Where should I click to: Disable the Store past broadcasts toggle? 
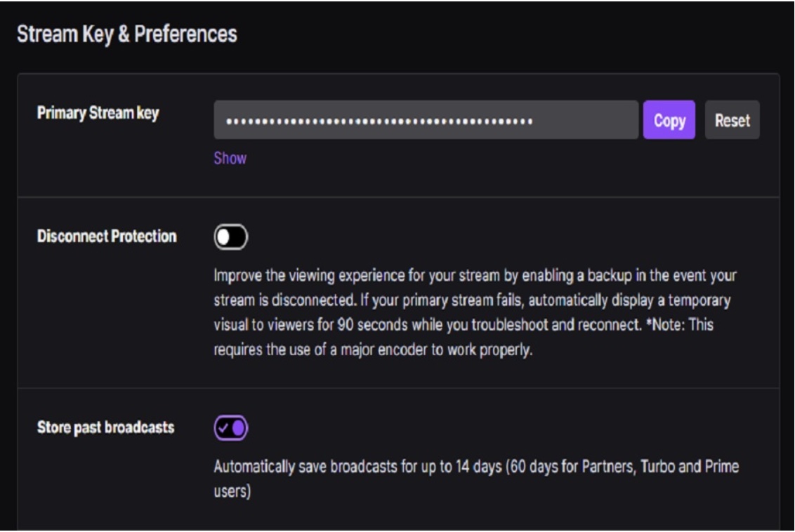click(231, 427)
